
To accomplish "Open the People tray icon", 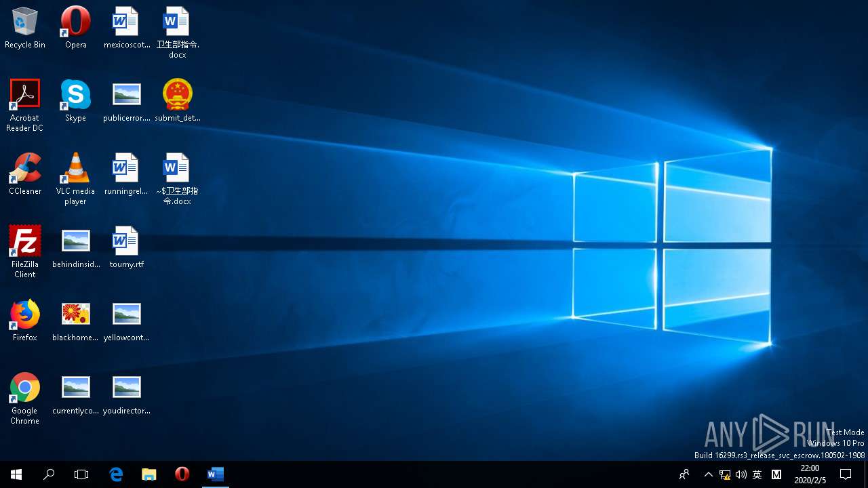I will (x=684, y=474).
